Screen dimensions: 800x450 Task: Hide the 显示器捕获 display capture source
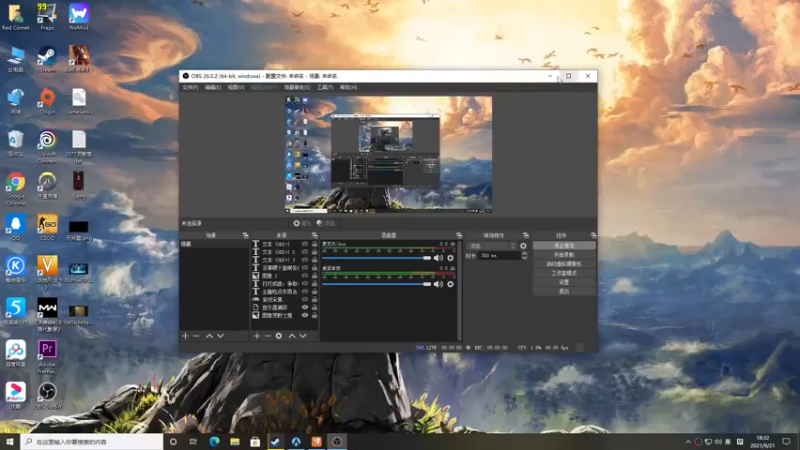[x=305, y=308]
